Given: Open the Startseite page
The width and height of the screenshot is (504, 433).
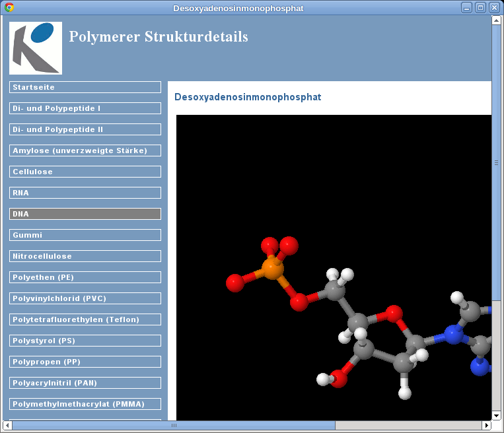Looking at the screenshot, I should point(85,87).
